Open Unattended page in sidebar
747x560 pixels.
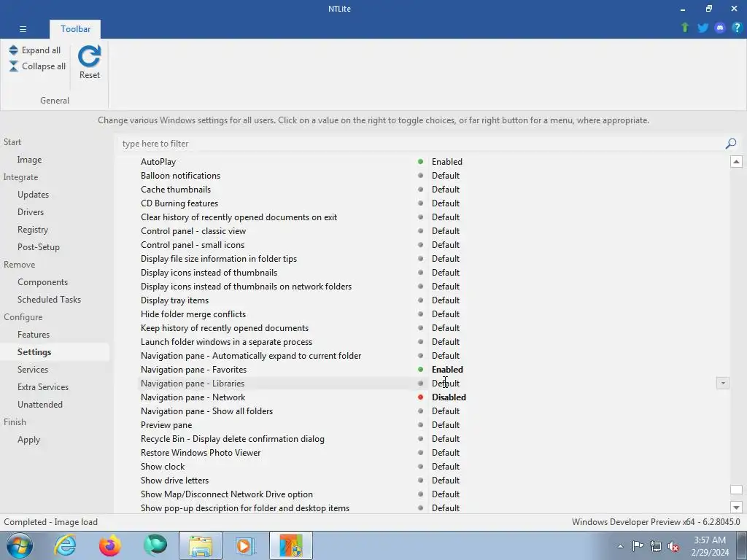pyautogui.click(x=40, y=404)
